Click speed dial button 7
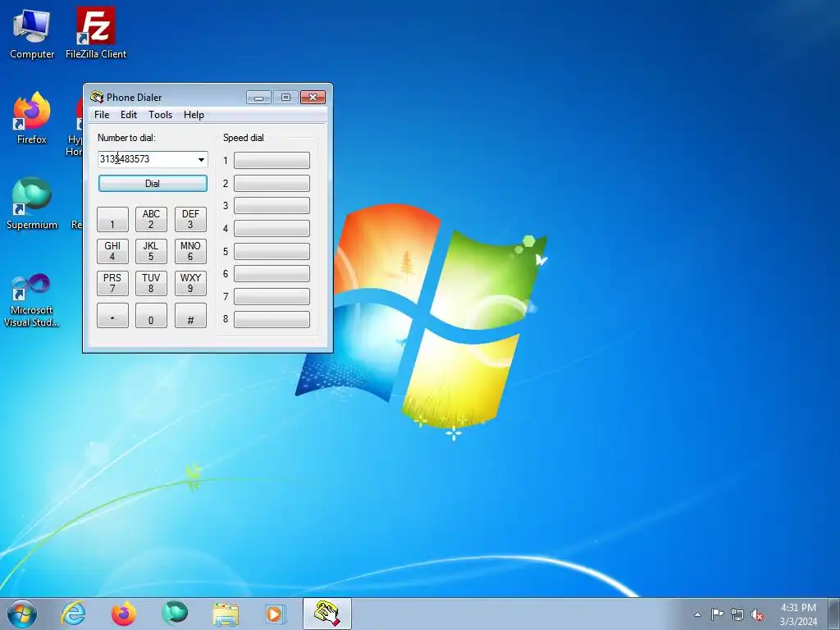This screenshot has height=630, width=840. click(272, 296)
